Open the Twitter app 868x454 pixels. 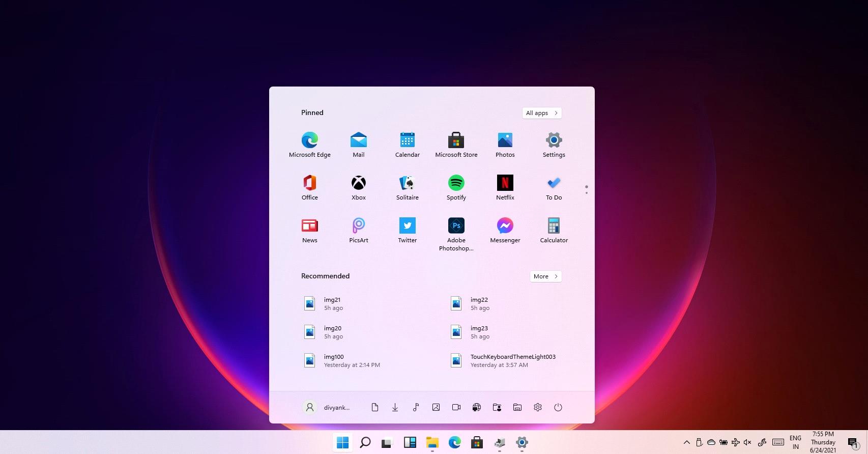(407, 231)
